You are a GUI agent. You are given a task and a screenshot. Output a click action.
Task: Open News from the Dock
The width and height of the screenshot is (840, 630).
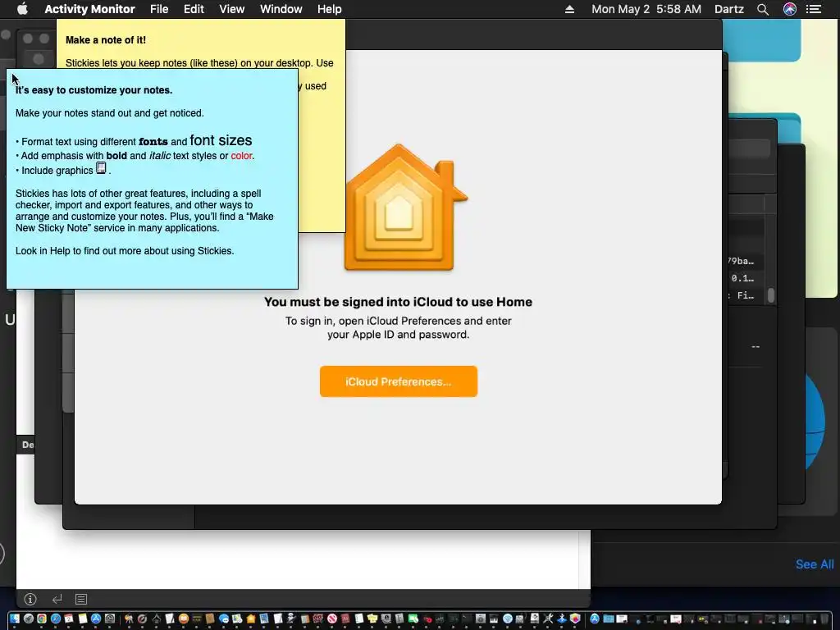[x=331, y=619]
